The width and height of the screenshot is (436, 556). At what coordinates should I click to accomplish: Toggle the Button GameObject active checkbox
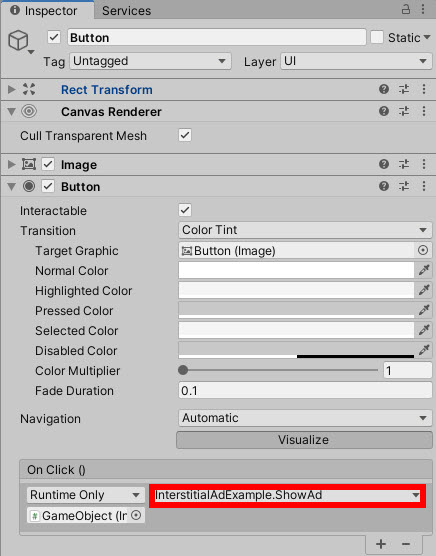tap(54, 37)
